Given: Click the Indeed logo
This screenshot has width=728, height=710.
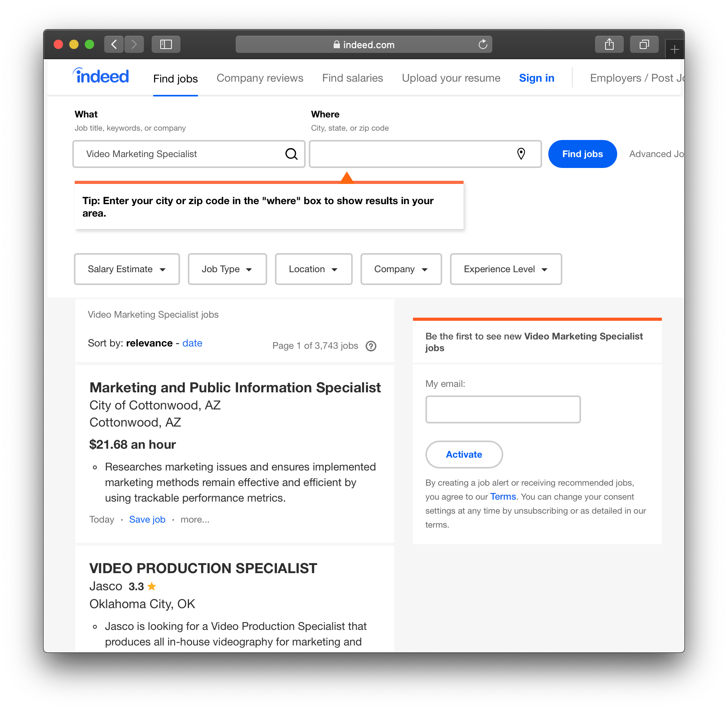Looking at the screenshot, I should click(x=101, y=77).
